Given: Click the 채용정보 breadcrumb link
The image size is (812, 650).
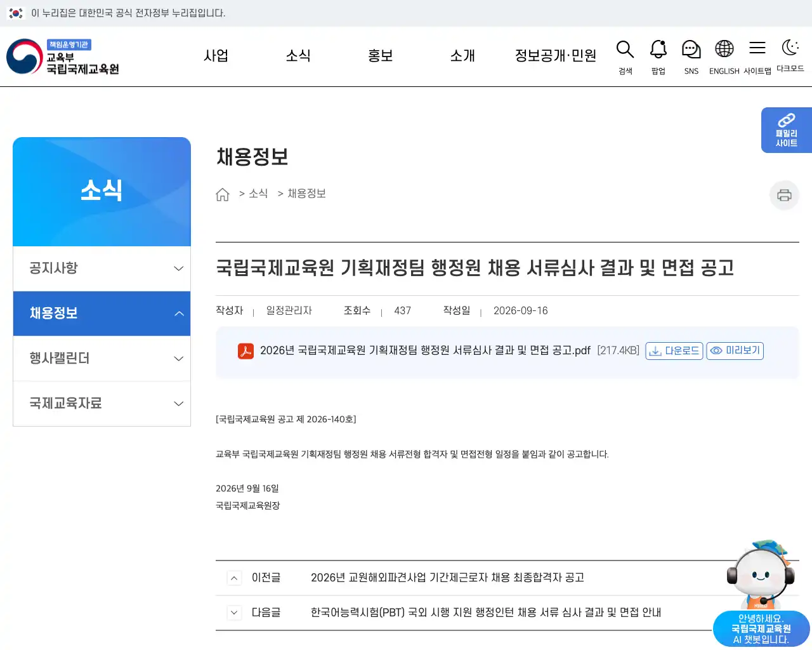Looking at the screenshot, I should (x=306, y=194).
